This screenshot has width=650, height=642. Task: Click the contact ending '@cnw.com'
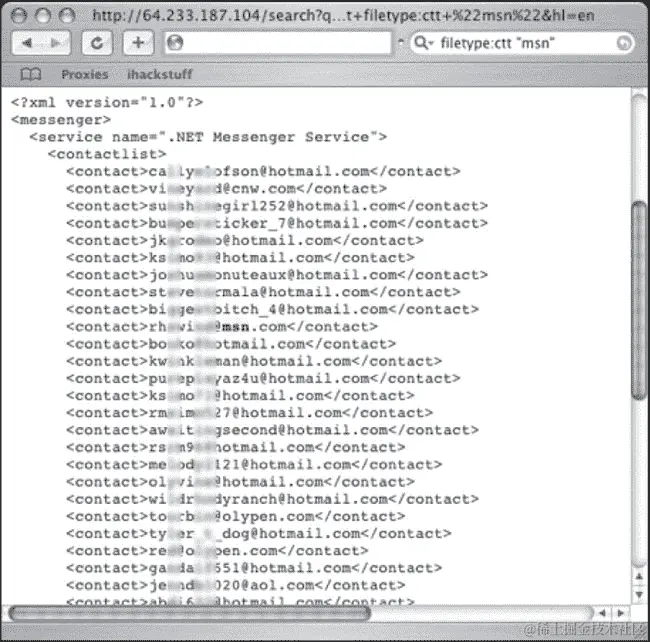click(x=226, y=189)
